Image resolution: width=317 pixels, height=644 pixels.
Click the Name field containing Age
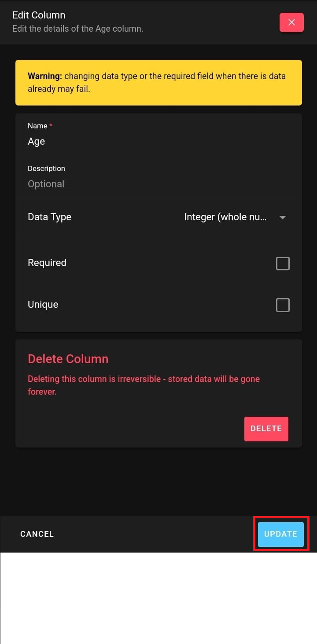coord(158,142)
